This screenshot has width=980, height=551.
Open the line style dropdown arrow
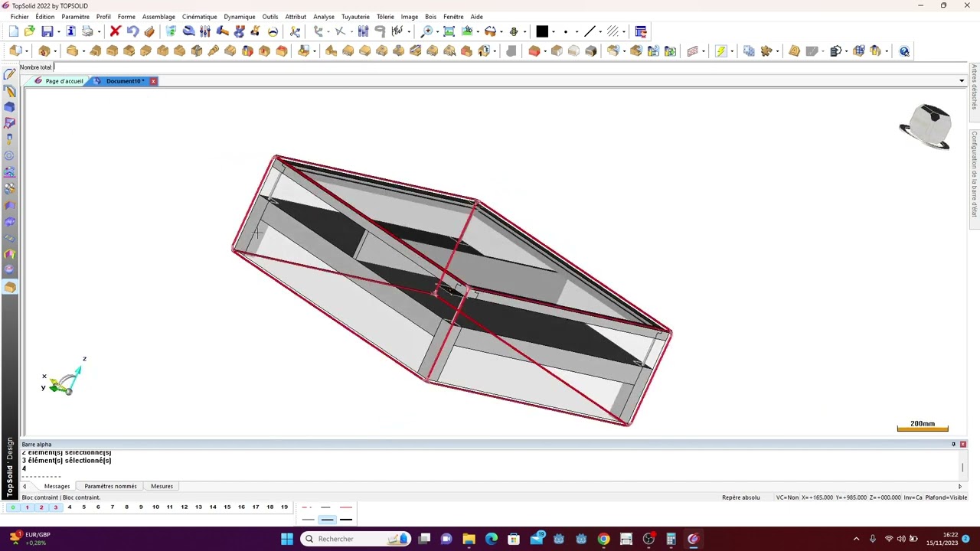click(600, 32)
